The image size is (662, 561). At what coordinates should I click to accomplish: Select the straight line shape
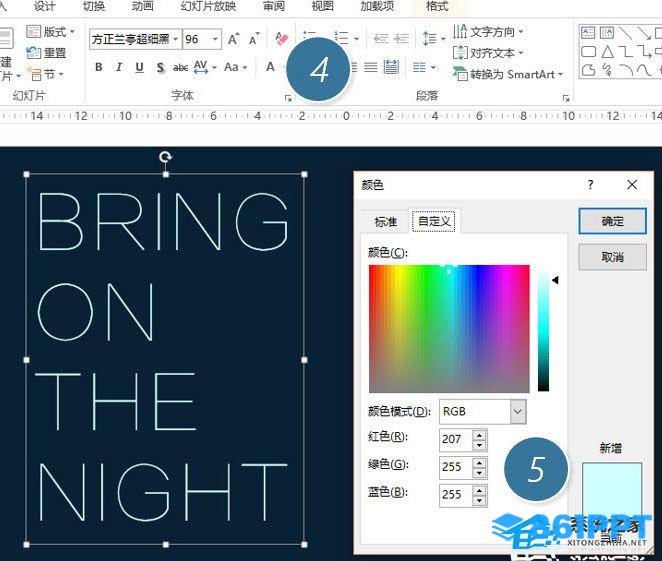coord(625,33)
